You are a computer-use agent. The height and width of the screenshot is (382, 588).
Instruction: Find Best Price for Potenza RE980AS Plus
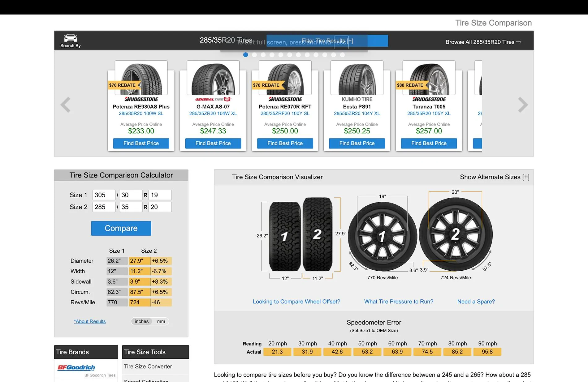click(141, 143)
